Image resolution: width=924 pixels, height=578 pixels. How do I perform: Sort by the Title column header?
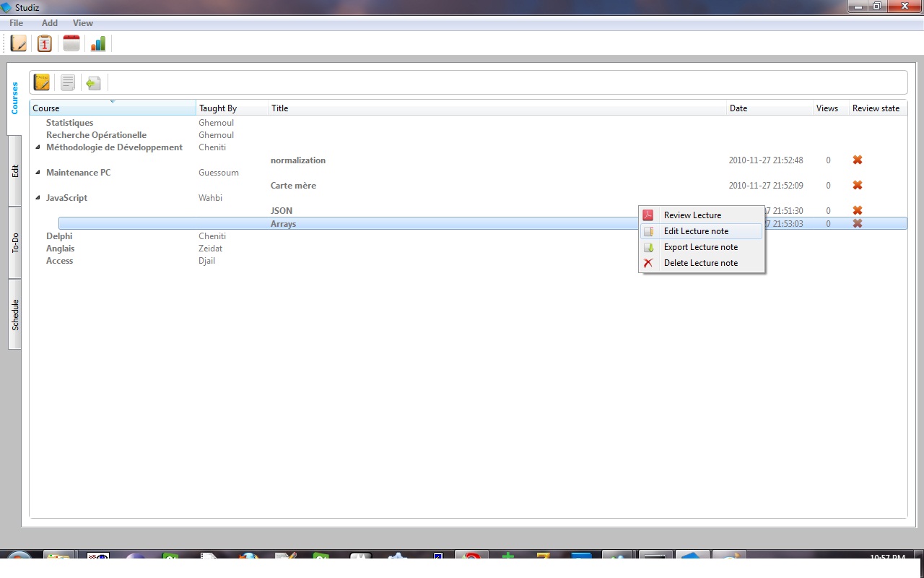click(x=497, y=108)
